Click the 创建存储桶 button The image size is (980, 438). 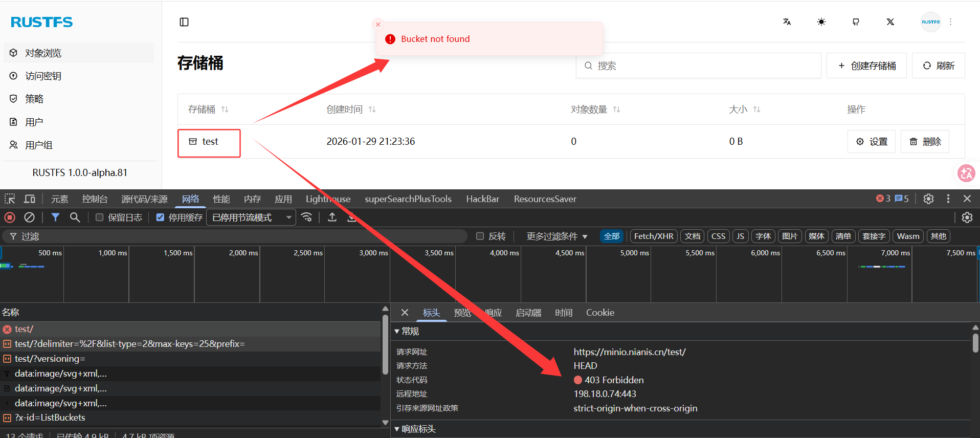(x=866, y=65)
